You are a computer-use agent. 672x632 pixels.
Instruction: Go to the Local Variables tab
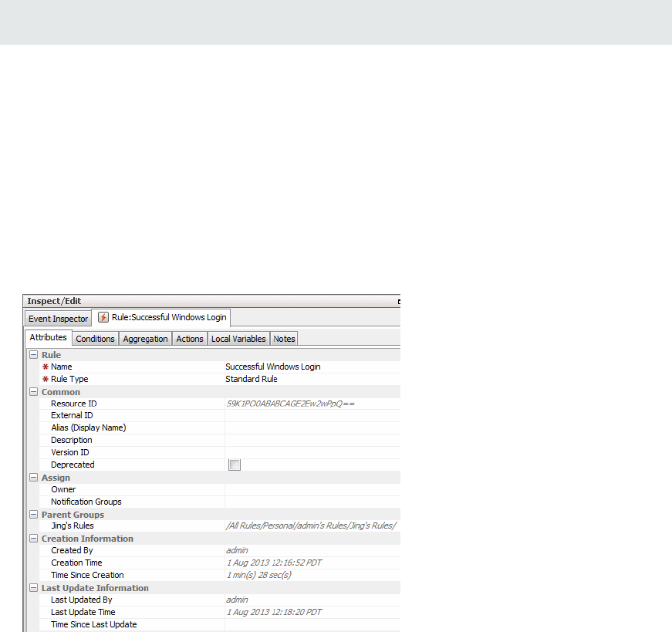[238, 339]
